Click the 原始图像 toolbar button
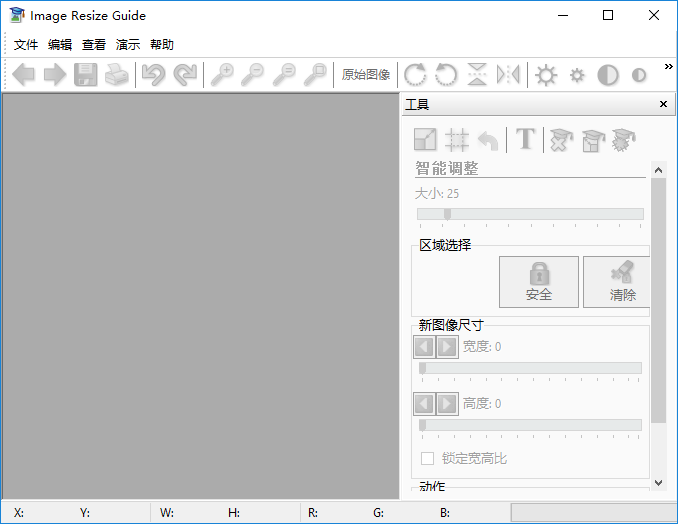 [x=366, y=75]
